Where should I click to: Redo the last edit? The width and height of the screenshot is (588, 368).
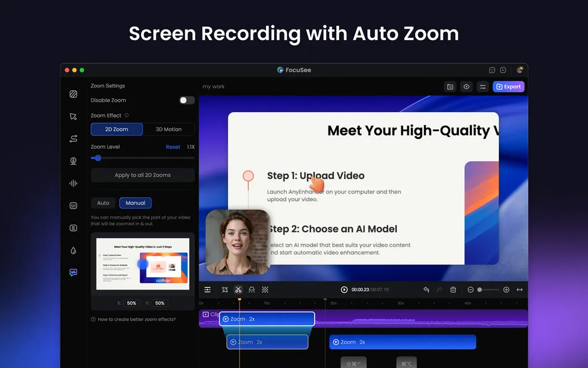tap(439, 289)
